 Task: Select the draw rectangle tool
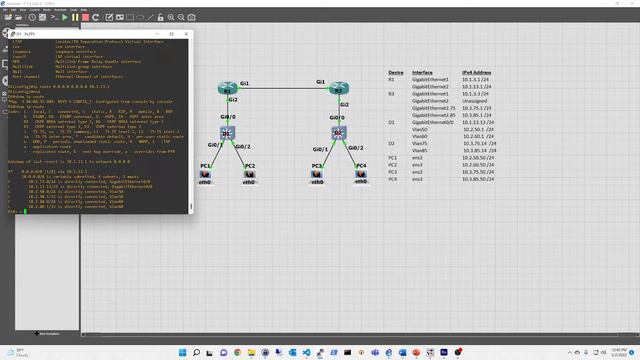(130, 17)
